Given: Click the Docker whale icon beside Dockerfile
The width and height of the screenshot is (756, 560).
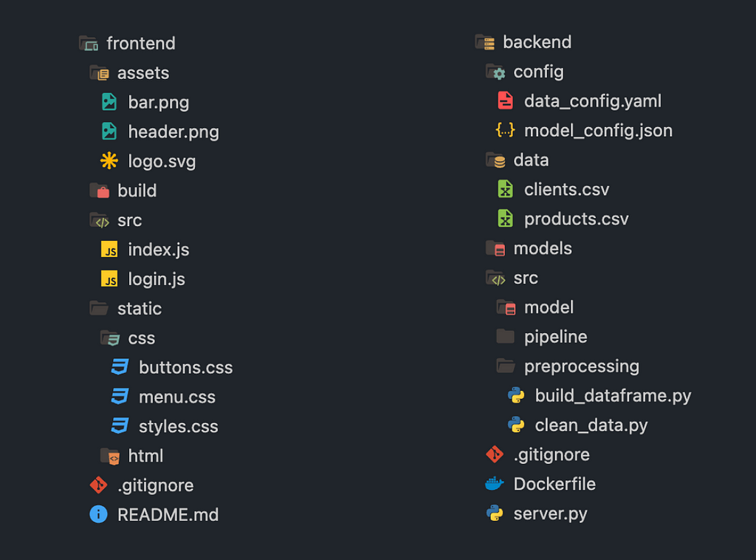Looking at the screenshot, I should [494, 484].
